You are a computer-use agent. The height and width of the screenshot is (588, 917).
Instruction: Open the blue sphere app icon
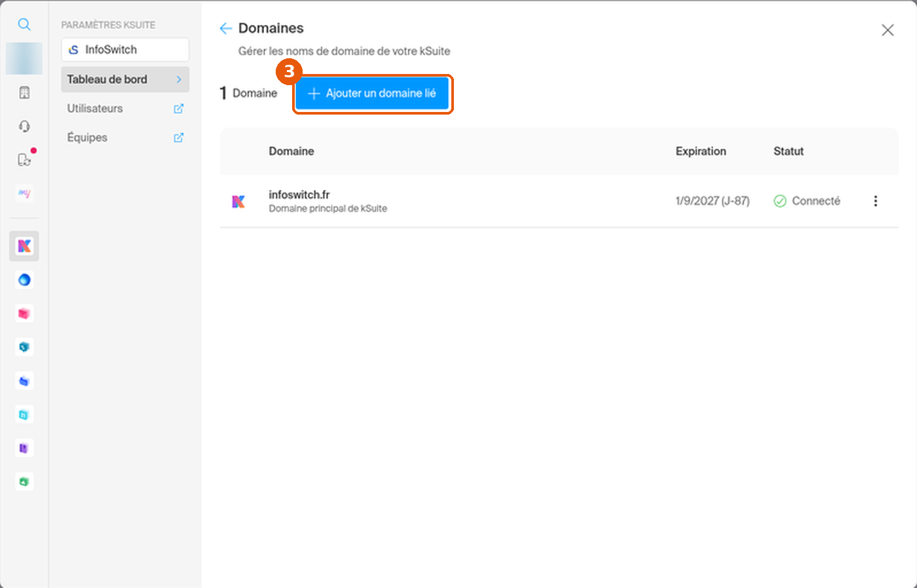pyautogui.click(x=24, y=280)
